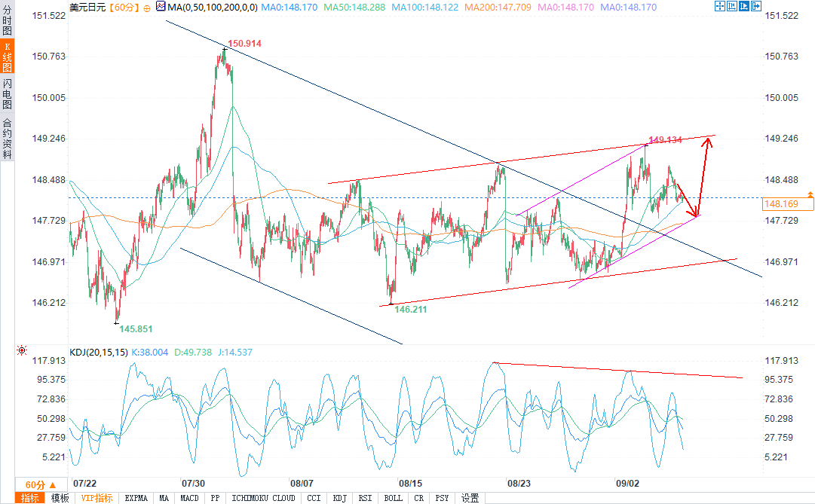Viewport: 815px width, 504px height.
Task: Click the highlighted auto-scroll chart icon
Action: click(744, 6)
